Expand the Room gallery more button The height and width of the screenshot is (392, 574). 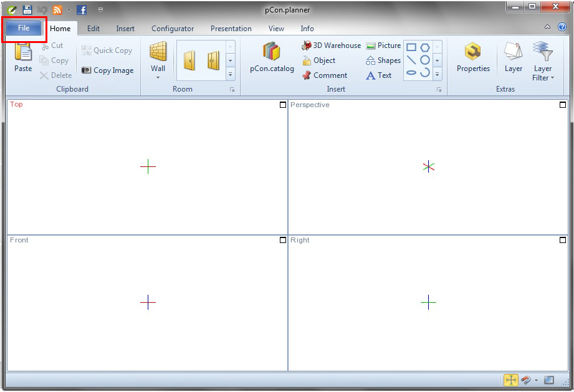pos(230,74)
